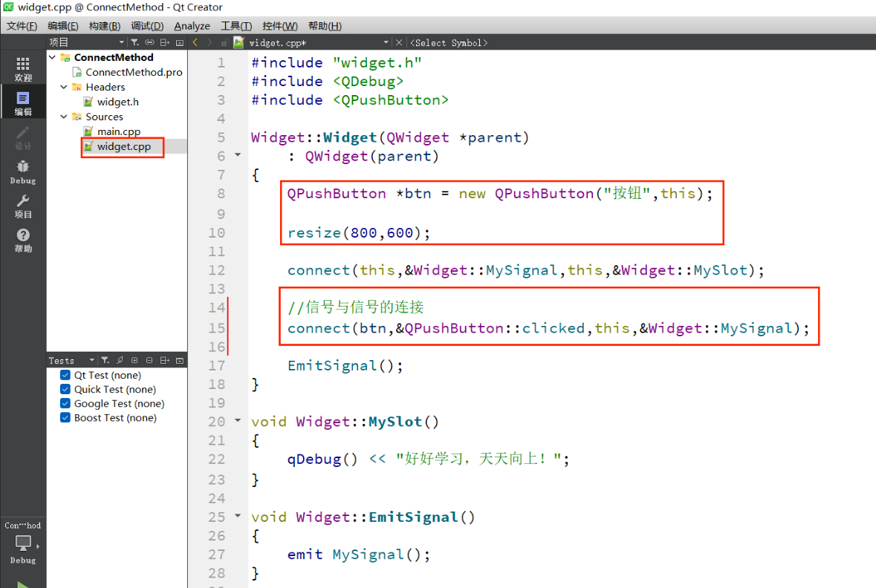Click the Tests panel leaf-shaped icon
The height and width of the screenshot is (588, 876).
coord(120,361)
